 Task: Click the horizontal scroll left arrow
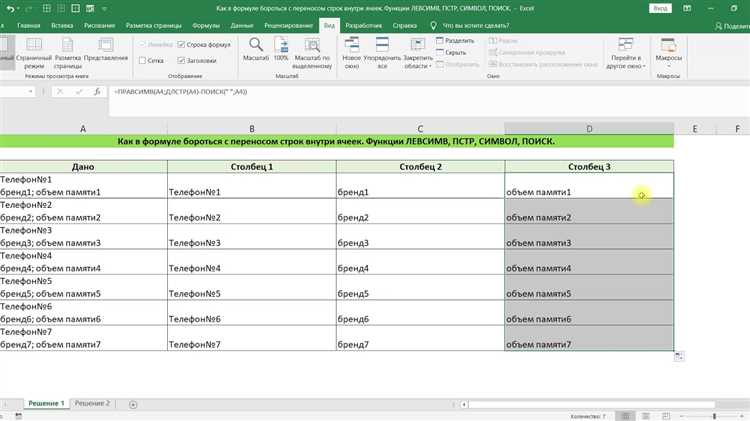[463, 405]
